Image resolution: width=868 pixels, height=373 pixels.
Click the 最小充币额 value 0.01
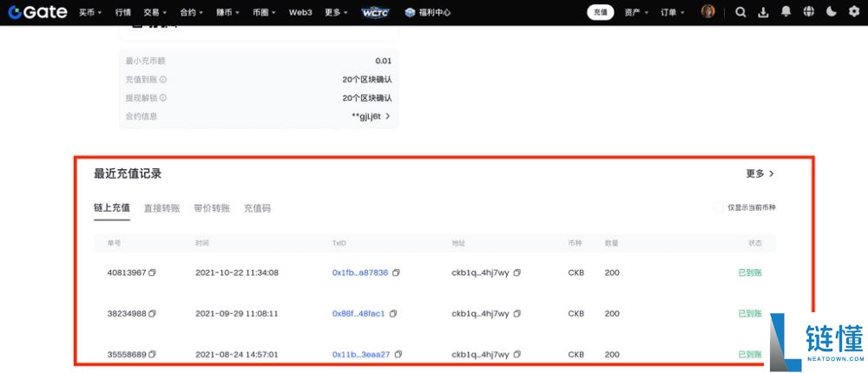[383, 61]
